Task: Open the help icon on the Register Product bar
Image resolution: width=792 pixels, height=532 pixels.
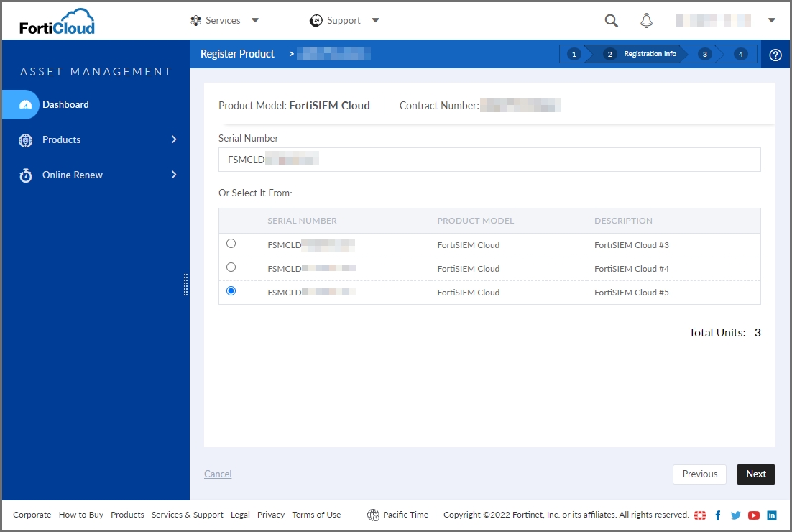Action: (x=775, y=54)
